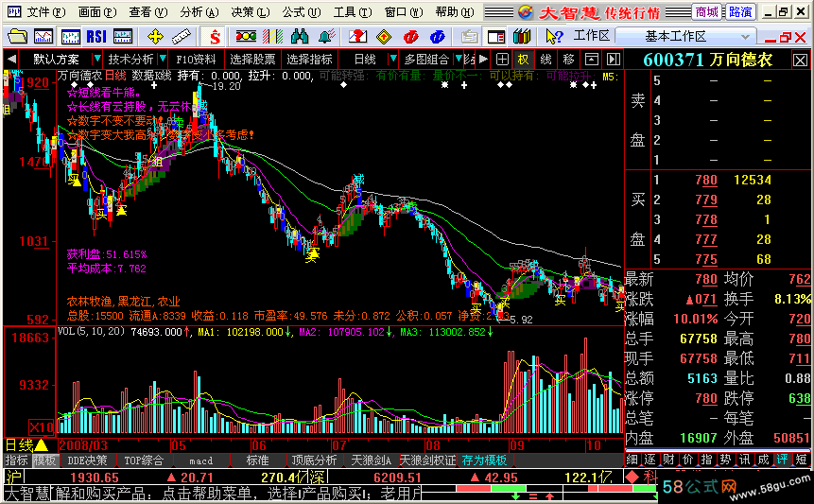Click the grey clipboard toolbar icon

(x=469, y=36)
